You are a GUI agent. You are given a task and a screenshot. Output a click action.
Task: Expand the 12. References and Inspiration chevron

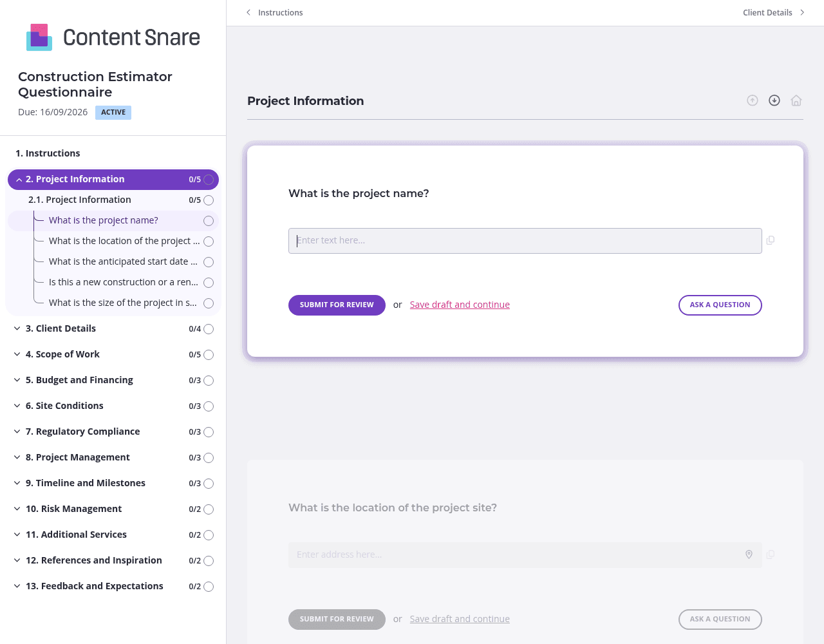[x=17, y=560]
